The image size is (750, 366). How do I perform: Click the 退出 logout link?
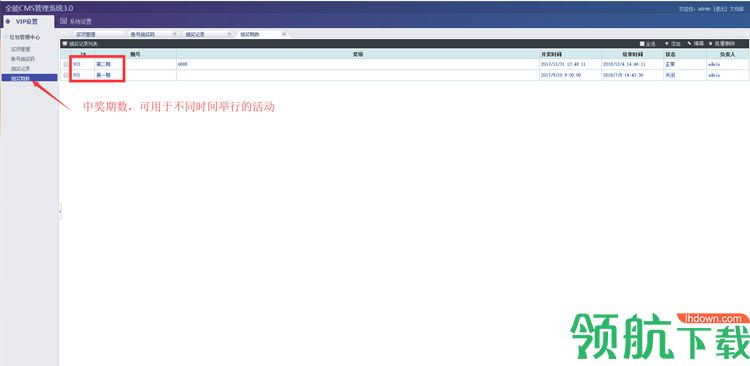click(720, 9)
